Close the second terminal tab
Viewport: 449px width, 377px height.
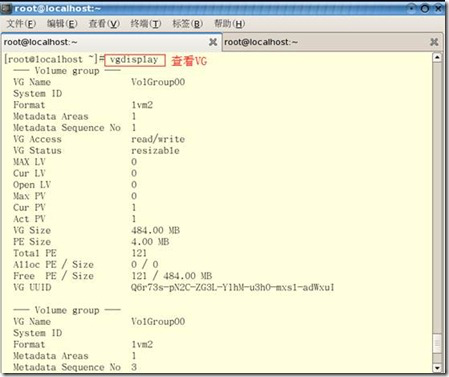click(434, 42)
